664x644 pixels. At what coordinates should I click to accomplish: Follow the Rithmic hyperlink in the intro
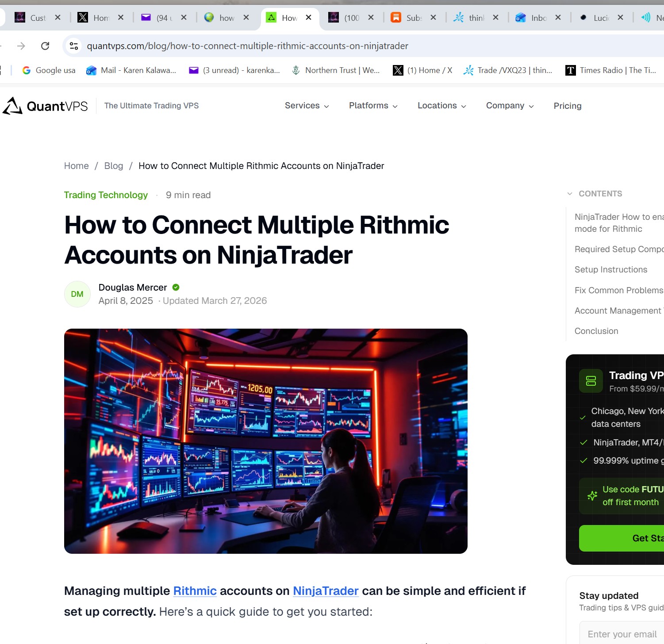[195, 591]
